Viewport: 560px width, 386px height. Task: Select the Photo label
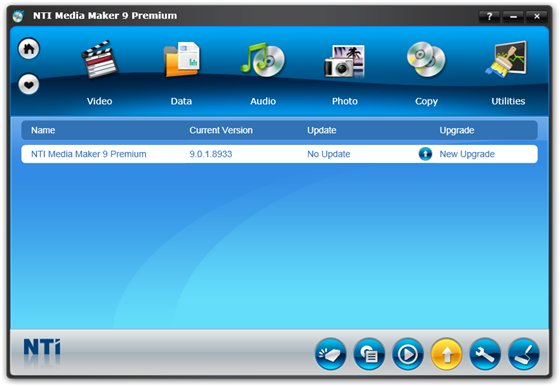click(x=345, y=101)
